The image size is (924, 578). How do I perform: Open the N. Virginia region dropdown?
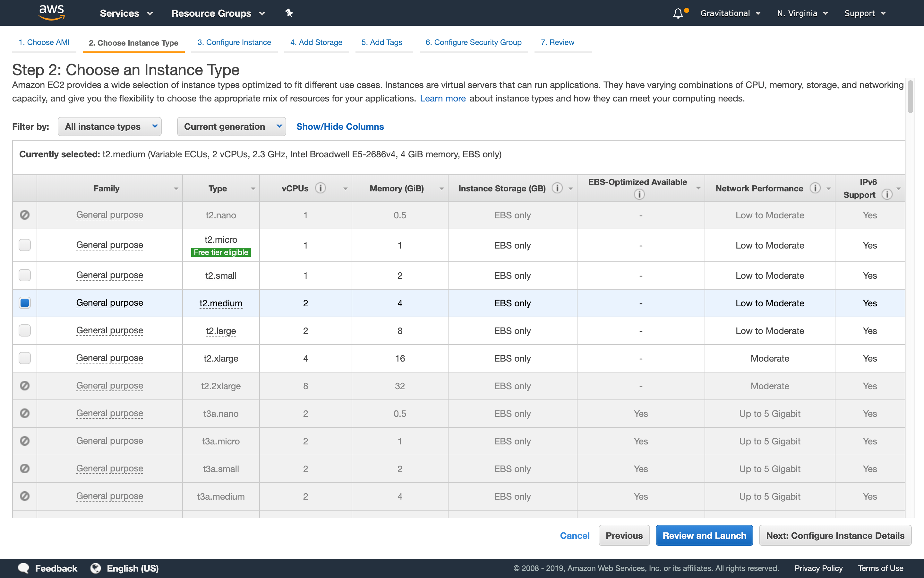click(802, 13)
